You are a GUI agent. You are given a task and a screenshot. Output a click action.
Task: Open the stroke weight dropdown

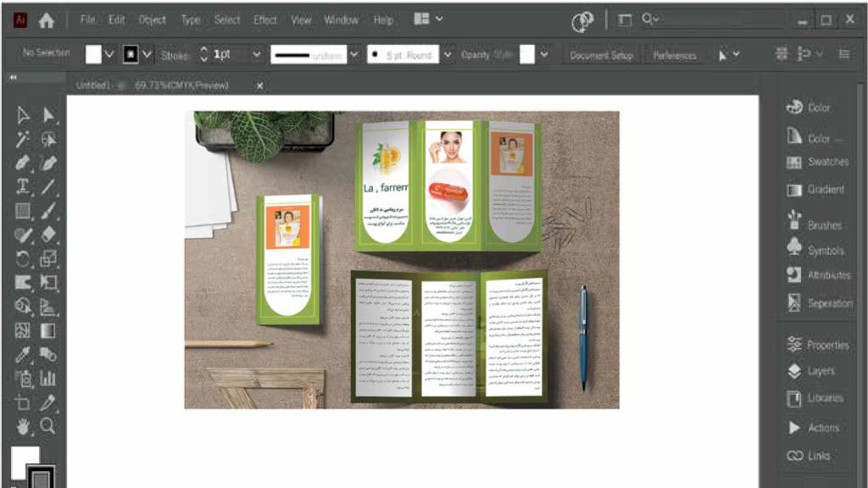pos(256,54)
